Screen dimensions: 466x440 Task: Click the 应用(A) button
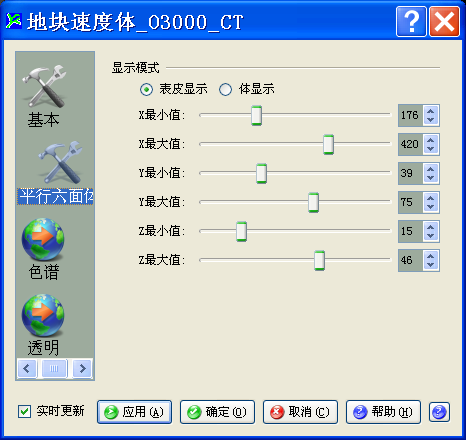(135, 412)
